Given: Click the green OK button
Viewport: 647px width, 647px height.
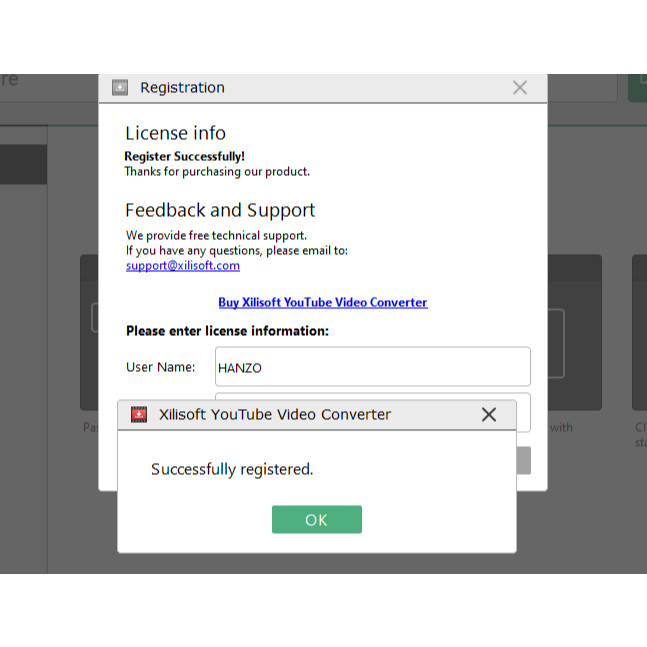Looking at the screenshot, I should coord(316,519).
